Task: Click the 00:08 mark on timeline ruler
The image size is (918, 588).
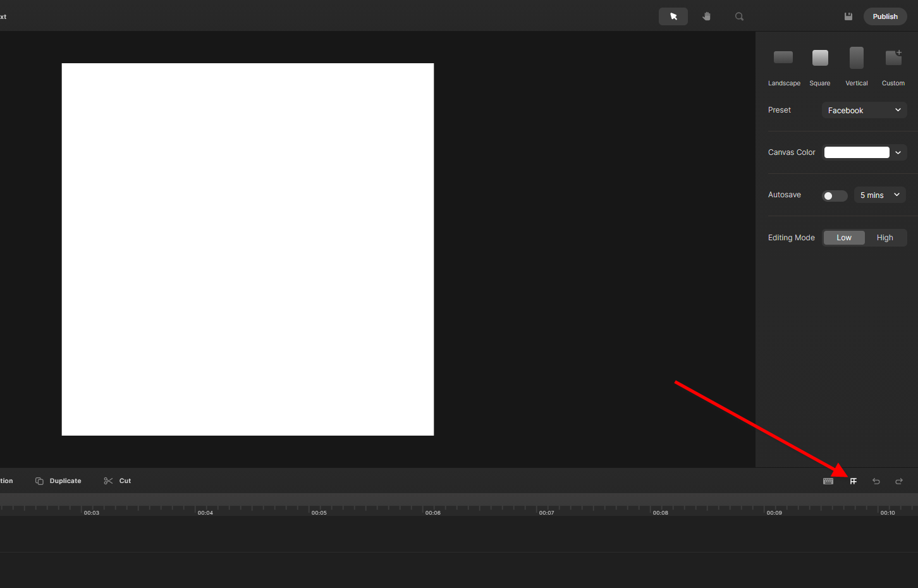Action: (661, 513)
